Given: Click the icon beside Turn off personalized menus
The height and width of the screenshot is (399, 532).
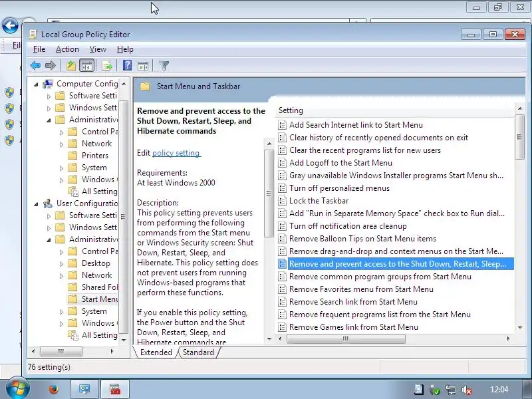Looking at the screenshot, I should pyautogui.click(x=282, y=188).
